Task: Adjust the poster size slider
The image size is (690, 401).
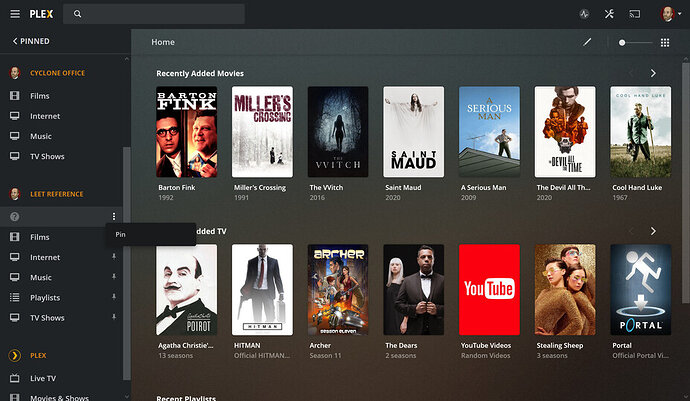Action: [x=635, y=43]
